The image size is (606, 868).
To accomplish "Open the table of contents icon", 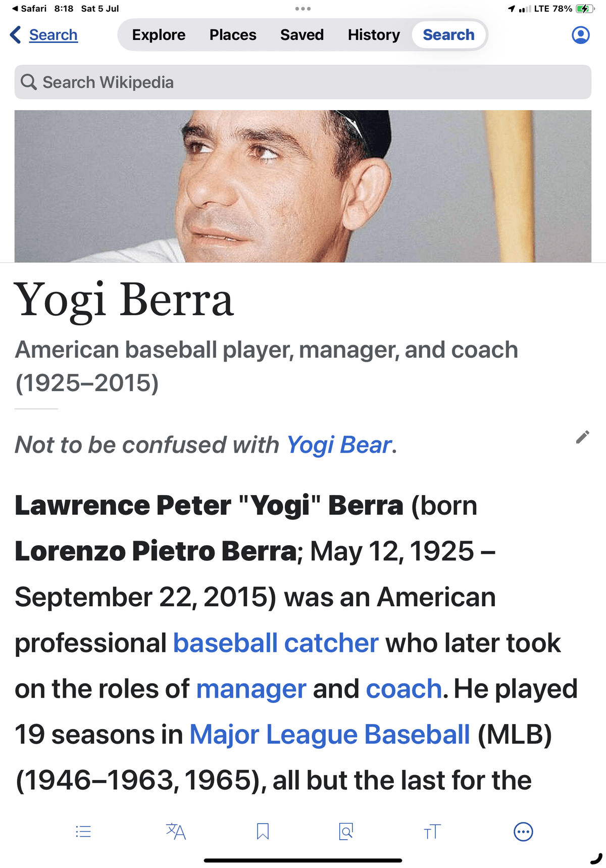I will (x=83, y=831).
